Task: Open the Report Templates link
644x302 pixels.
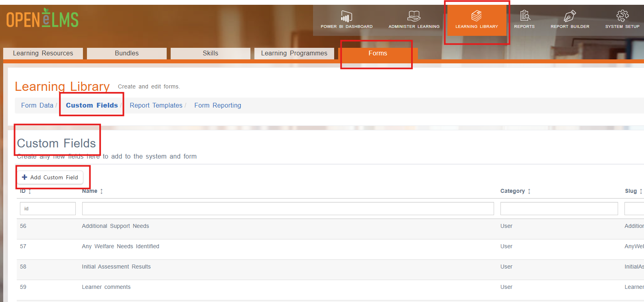Action: (x=156, y=105)
